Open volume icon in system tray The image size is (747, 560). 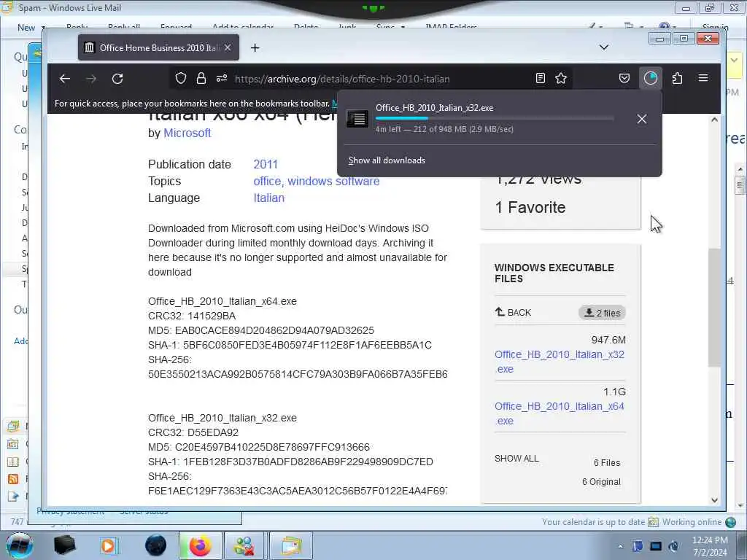tap(673, 546)
